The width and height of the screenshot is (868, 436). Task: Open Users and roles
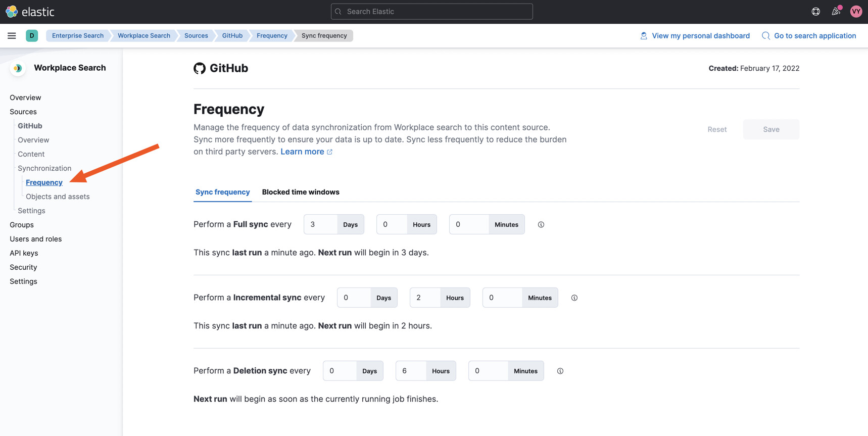click(x=35, y=239)
